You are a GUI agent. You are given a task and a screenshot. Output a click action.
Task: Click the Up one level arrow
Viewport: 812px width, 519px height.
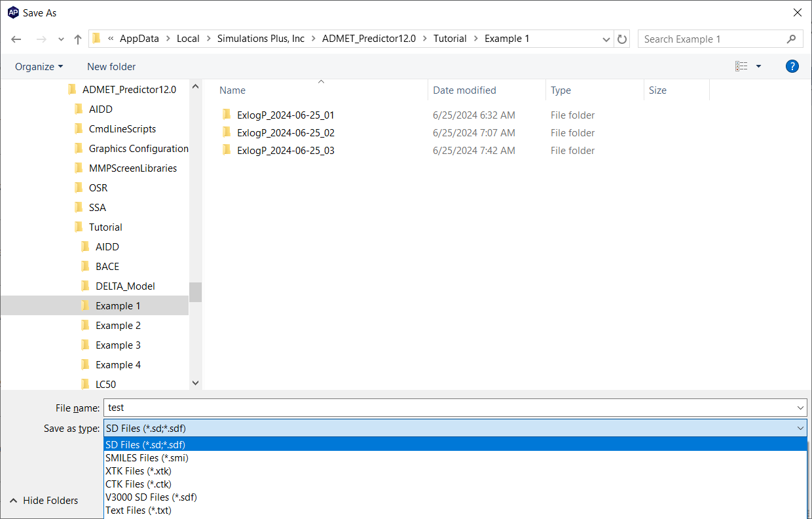click(78, 39)
